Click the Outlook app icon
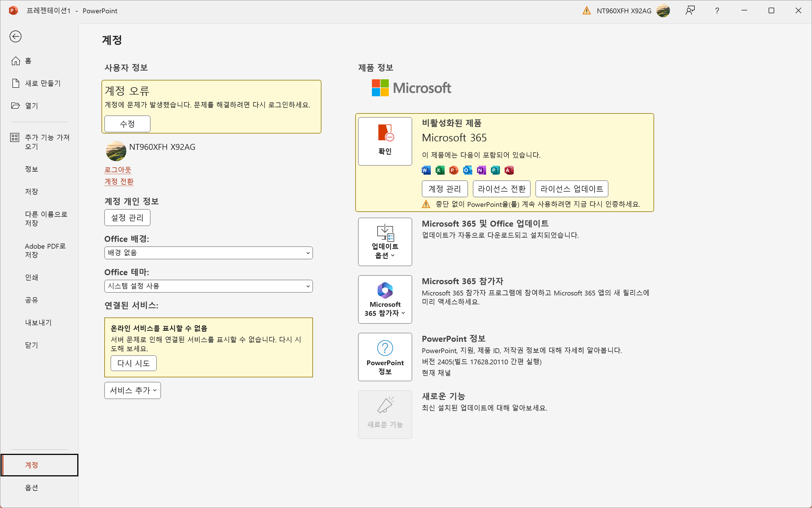 click(x=467, y=170)
